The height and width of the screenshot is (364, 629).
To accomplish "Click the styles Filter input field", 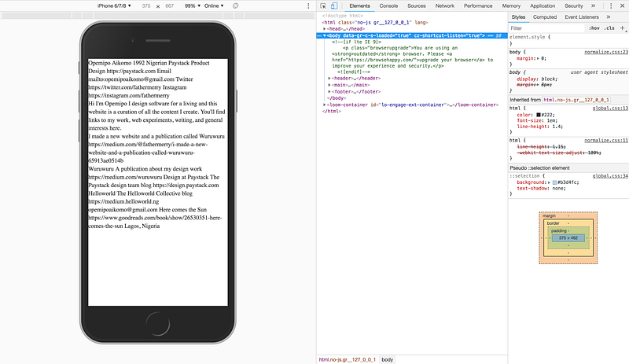I will click(546, 28).
